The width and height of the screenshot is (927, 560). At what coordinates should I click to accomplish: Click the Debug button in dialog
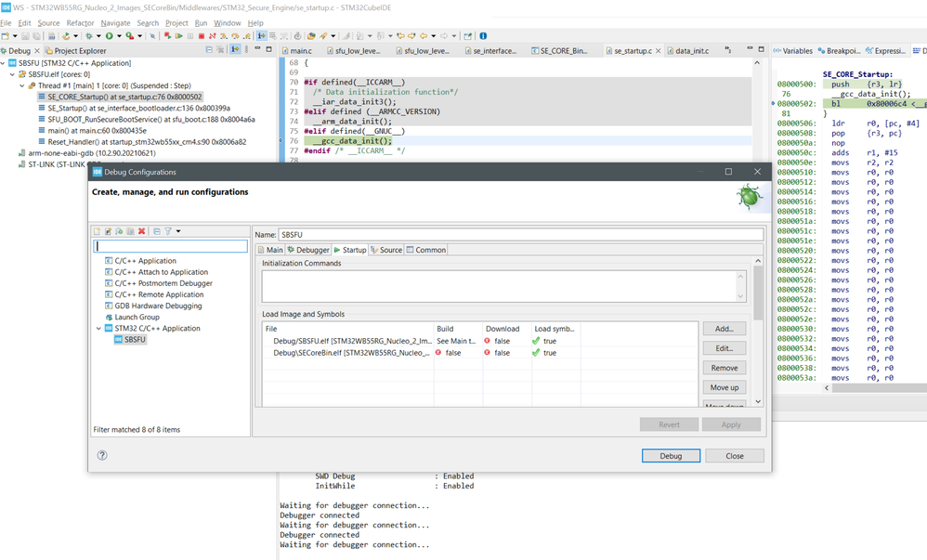point(671,456)
